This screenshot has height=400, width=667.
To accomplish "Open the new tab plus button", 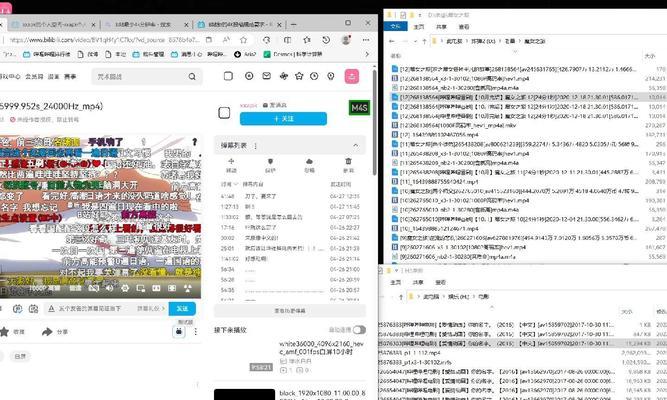I will [x=294, y=25].
